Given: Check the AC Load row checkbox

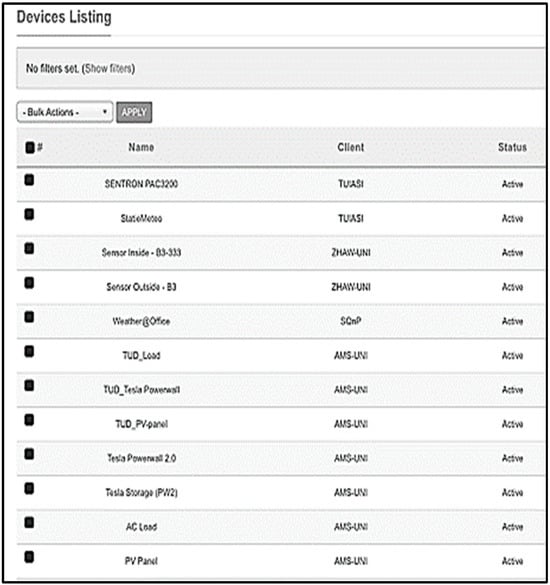Looking at the screenshot, I should tap(29, 522).
